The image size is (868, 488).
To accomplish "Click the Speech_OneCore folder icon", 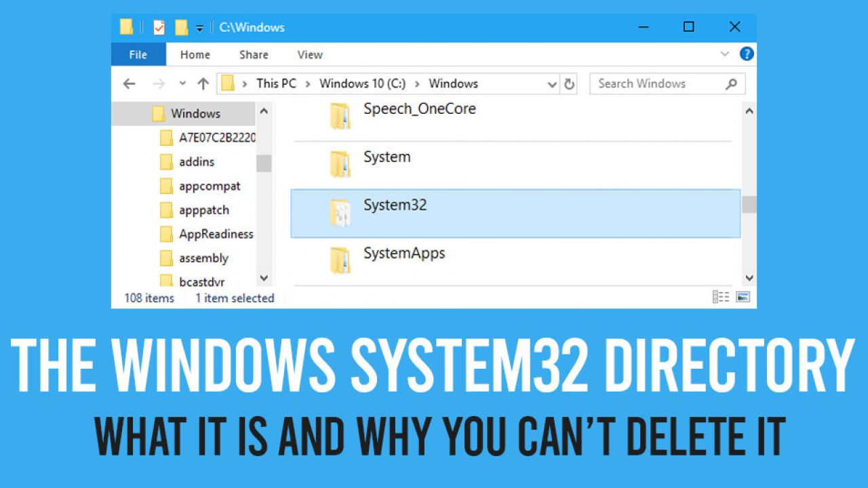I will [340, 116].
